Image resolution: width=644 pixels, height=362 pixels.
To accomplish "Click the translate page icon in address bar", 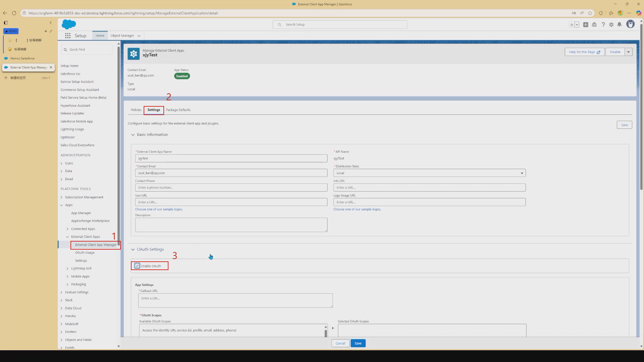I will [x=574, y=13].
